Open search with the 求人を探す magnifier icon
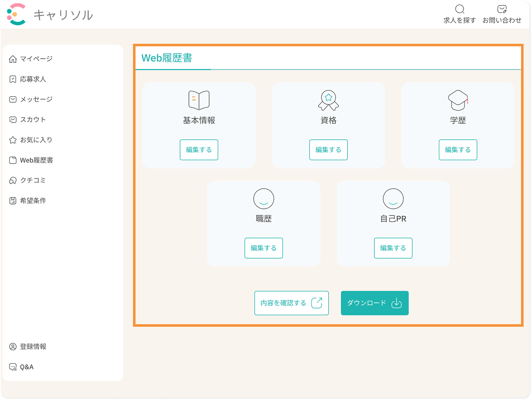 [x=460, y=9]
